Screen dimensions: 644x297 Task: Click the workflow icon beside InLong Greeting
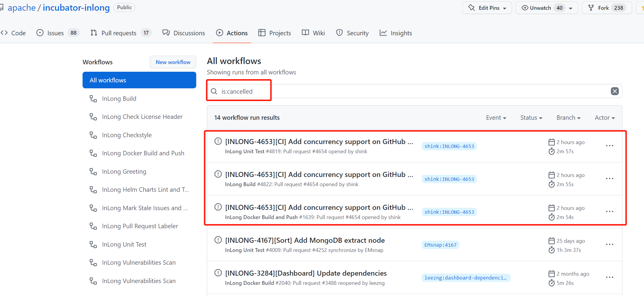tap(93, 172)
